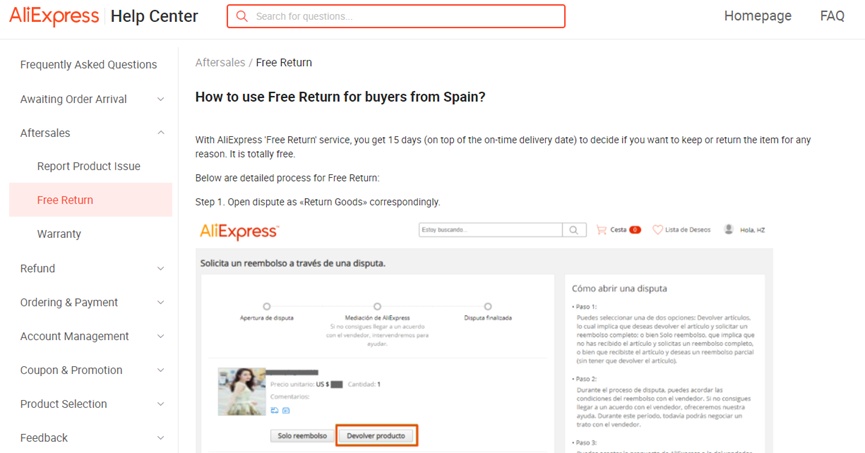Click Free Return breadcrumb text
Screen dimensions: 865x453
coord(284,63)
